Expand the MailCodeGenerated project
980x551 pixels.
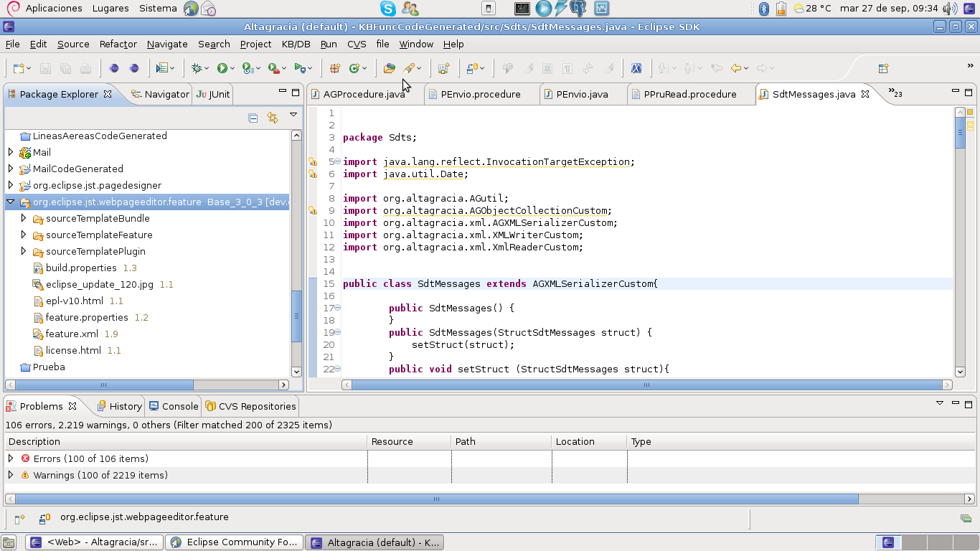click(11, 169)
